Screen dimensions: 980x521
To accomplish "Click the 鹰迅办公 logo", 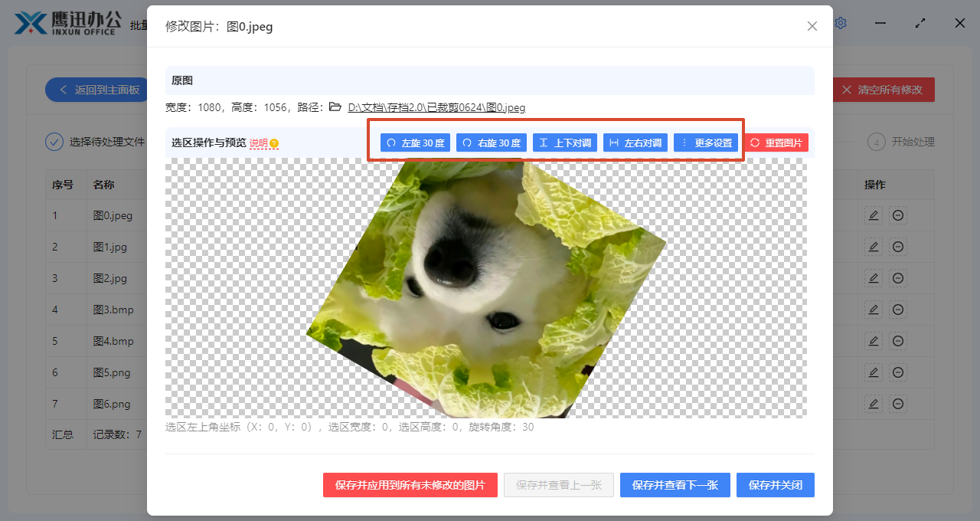I will coord(68,23).
